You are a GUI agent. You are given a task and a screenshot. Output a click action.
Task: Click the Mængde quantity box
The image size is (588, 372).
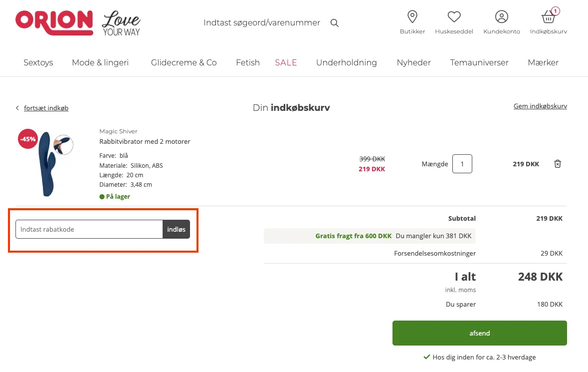462,164
